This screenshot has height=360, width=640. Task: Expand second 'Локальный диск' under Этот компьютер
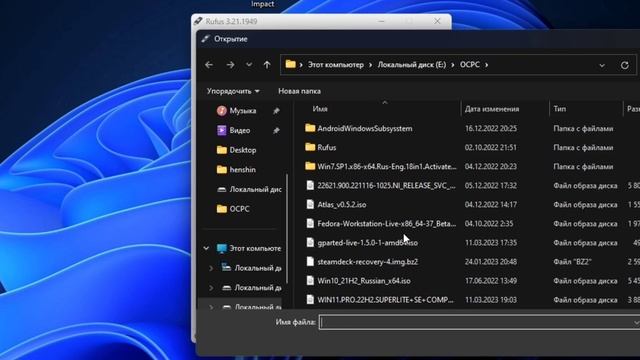coord(211,288)
